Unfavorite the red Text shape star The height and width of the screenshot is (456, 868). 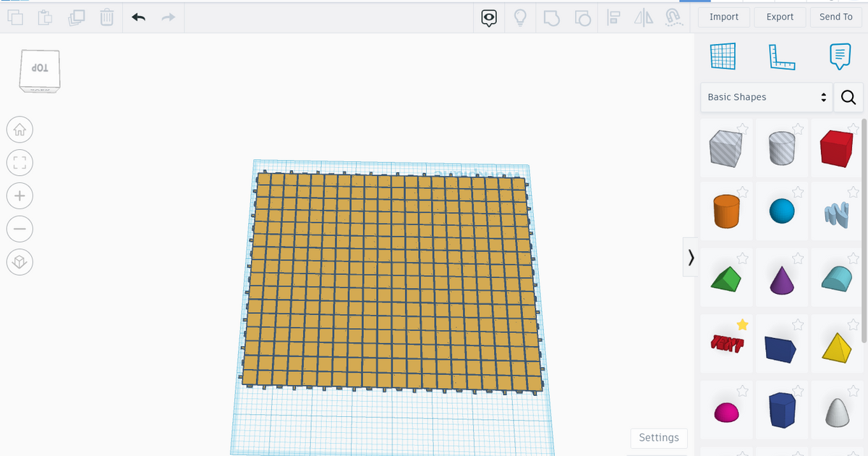tap(741, 326)
